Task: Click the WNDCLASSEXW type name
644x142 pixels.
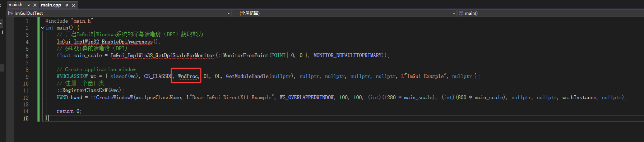Action: coord(72,77)
